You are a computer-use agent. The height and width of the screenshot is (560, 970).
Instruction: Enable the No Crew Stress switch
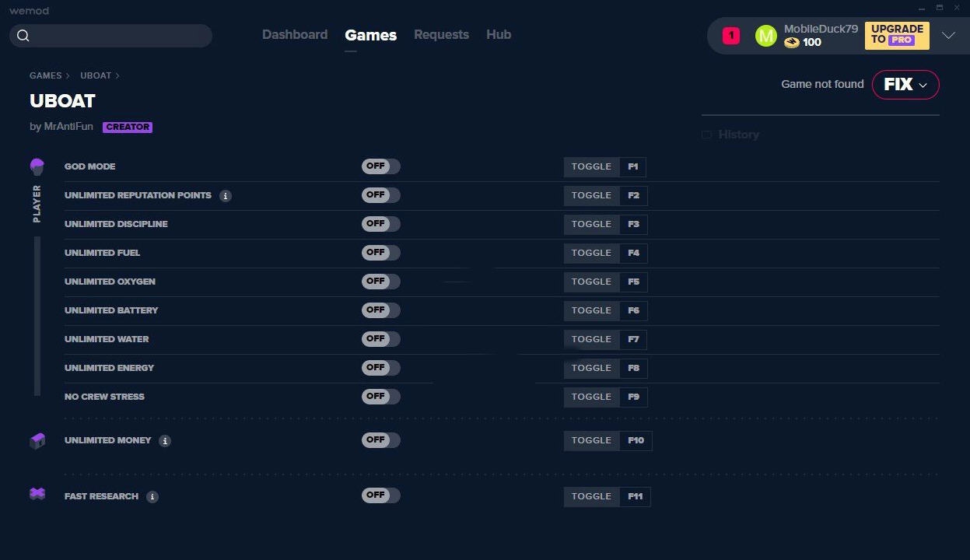click(380, 396)
